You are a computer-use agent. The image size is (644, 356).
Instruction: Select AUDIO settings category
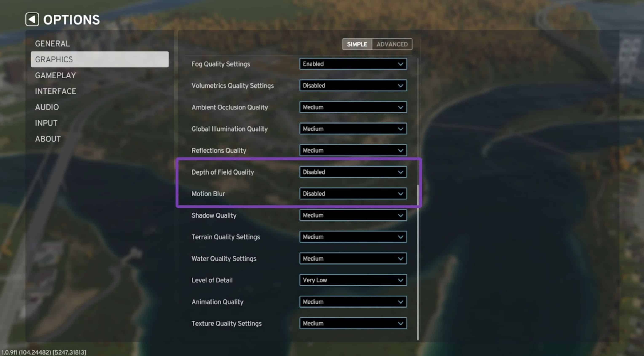pyautogui.click(x=47, y=107)
